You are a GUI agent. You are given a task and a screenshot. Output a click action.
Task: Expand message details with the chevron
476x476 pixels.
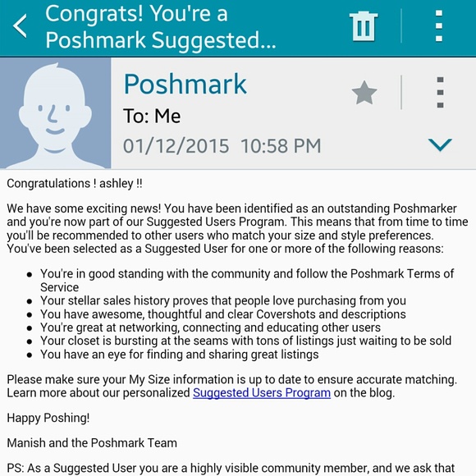pos(440,144)
